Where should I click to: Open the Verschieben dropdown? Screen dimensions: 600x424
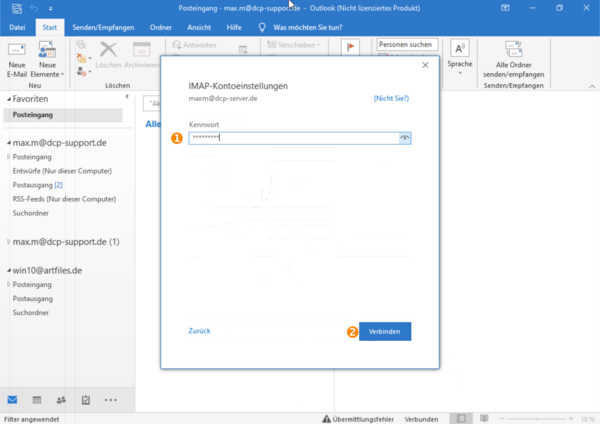click(x=294, y=45)
